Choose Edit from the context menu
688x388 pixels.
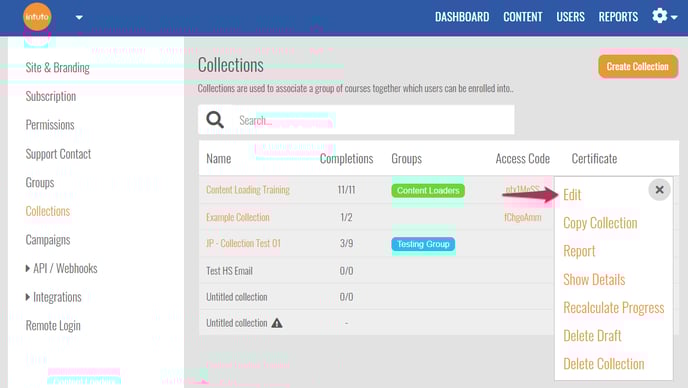[x=572, y=194]
